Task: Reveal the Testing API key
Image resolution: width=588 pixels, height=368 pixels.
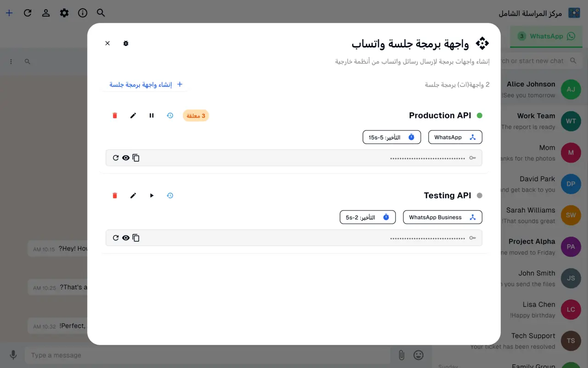Action: (126, 238)
